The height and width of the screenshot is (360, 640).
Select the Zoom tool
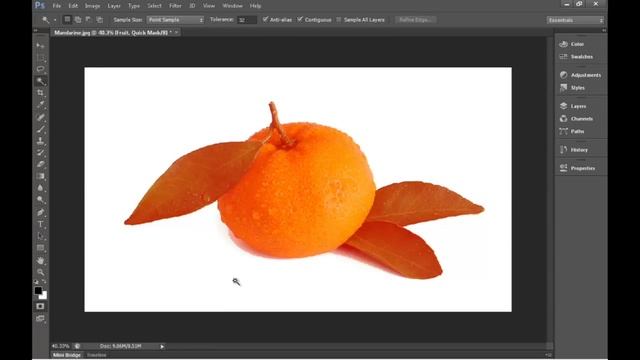click(x=40, y=272)
